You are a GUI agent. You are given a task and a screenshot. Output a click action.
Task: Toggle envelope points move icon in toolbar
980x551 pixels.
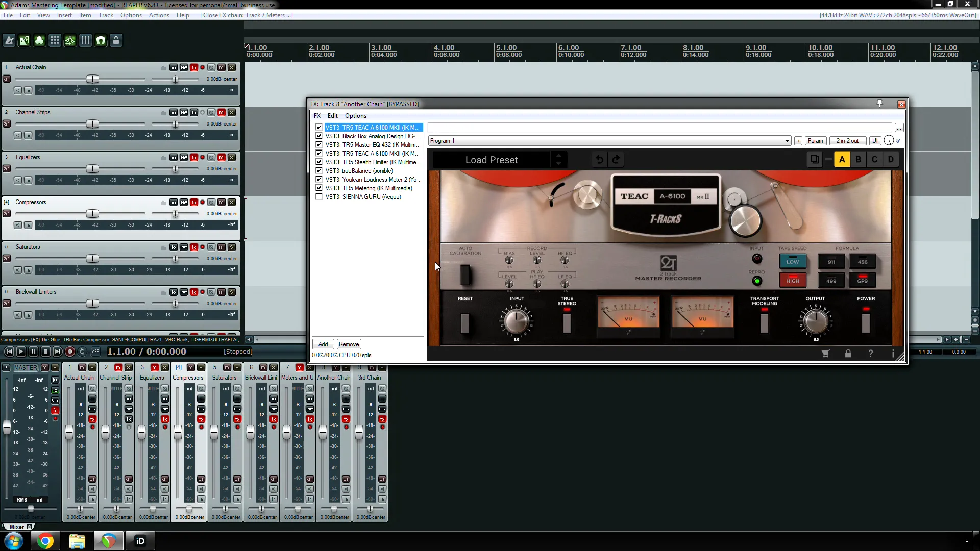(70, 41)
